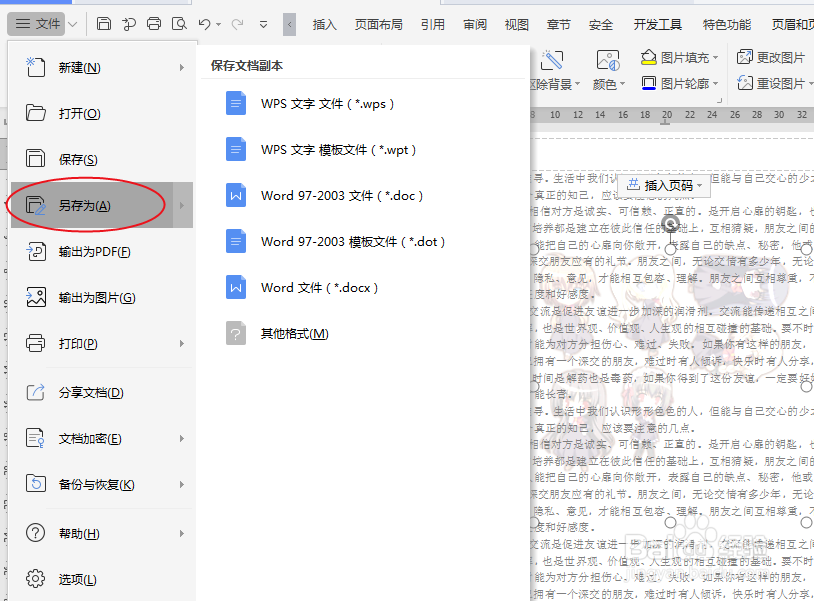Expand the 备份与恢复(K) submenu arrow
The height and width of the screenshot is (601, 814).
(x=182, y=484)
